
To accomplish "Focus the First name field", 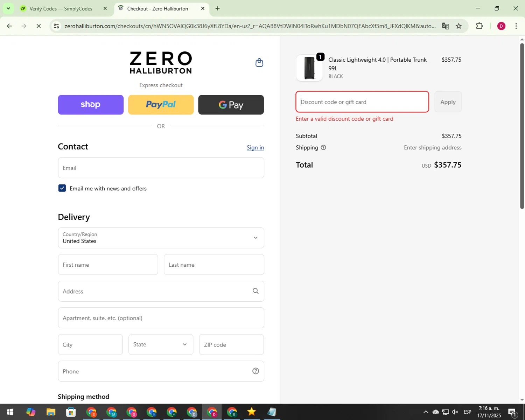I will click(x=108, y=265).
